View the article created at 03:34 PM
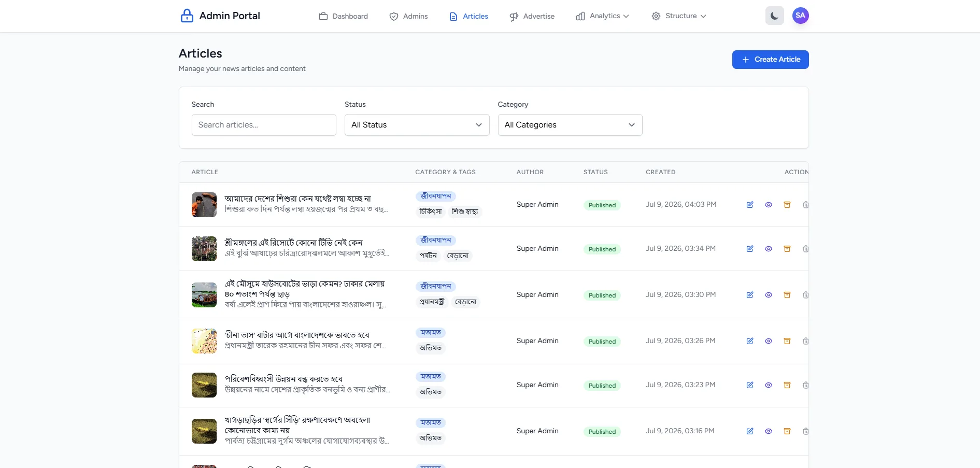Screen dimensions: 980x468 (769, 249)
